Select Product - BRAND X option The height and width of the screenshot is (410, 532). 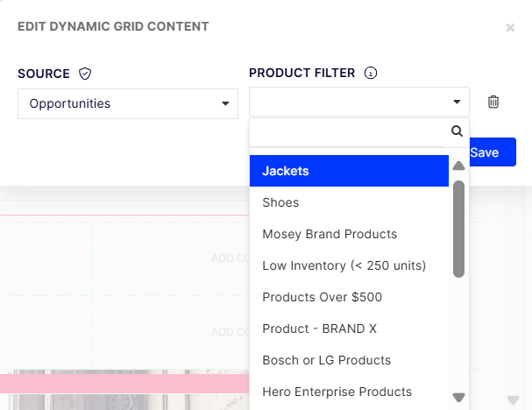pyautogui.click(x=349, y=329)
